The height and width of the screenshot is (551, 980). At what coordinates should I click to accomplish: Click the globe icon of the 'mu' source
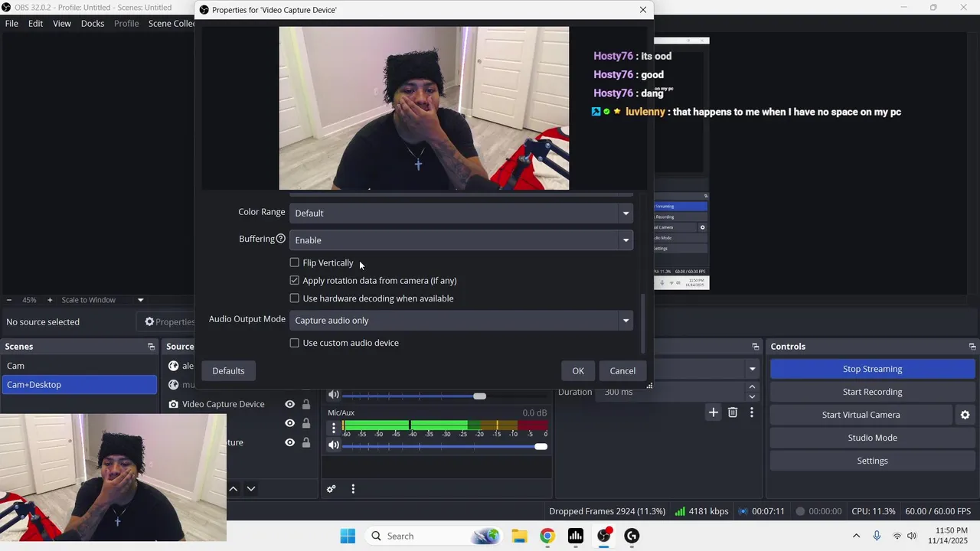coord(174,385)
